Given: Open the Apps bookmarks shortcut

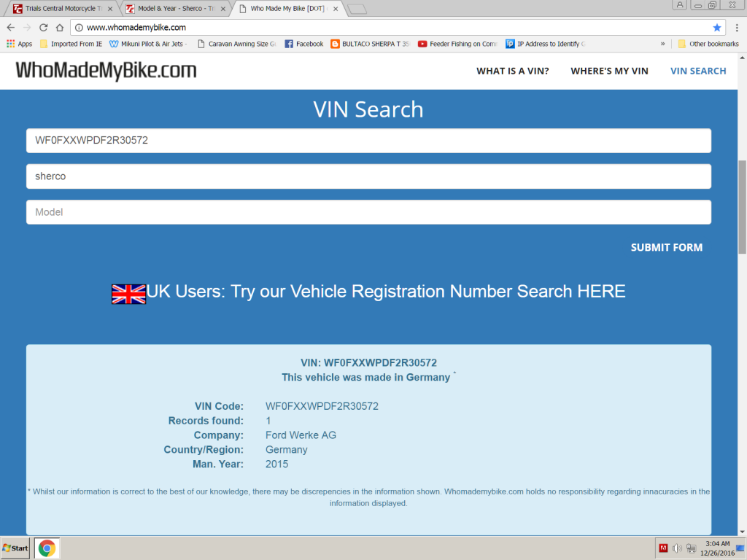Looking at the screenshot, I should pyautogui.click(x=19, y=44).
